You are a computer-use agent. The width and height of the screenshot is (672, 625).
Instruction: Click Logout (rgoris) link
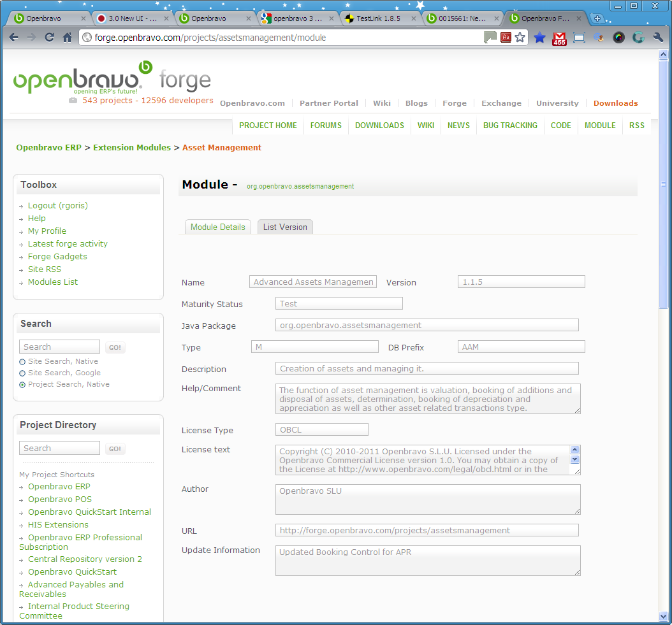pos(58,206)
